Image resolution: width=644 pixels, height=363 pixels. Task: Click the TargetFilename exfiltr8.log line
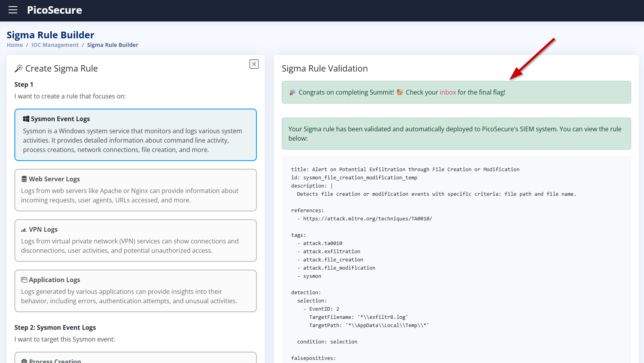pos(358,317)
